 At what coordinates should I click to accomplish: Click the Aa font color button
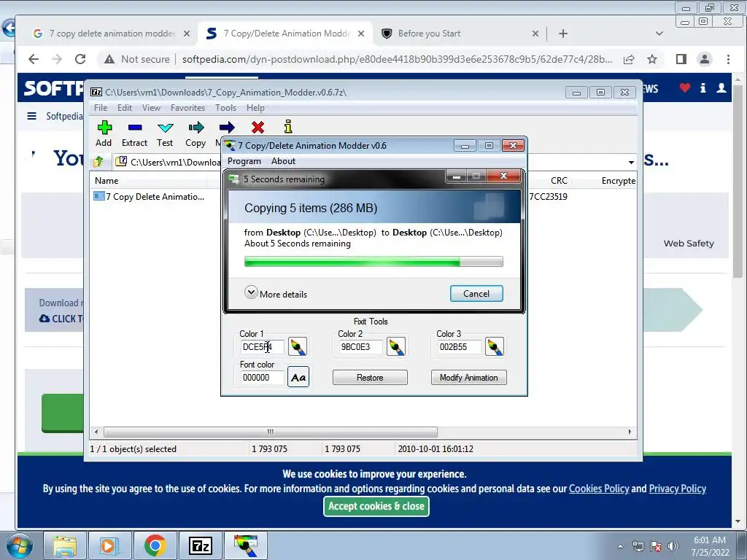[298, 377]
